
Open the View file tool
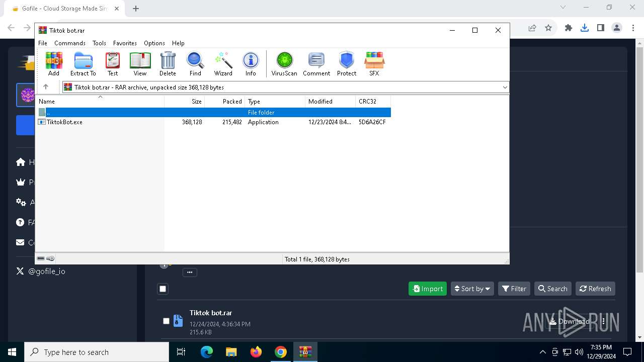point(140,64)
